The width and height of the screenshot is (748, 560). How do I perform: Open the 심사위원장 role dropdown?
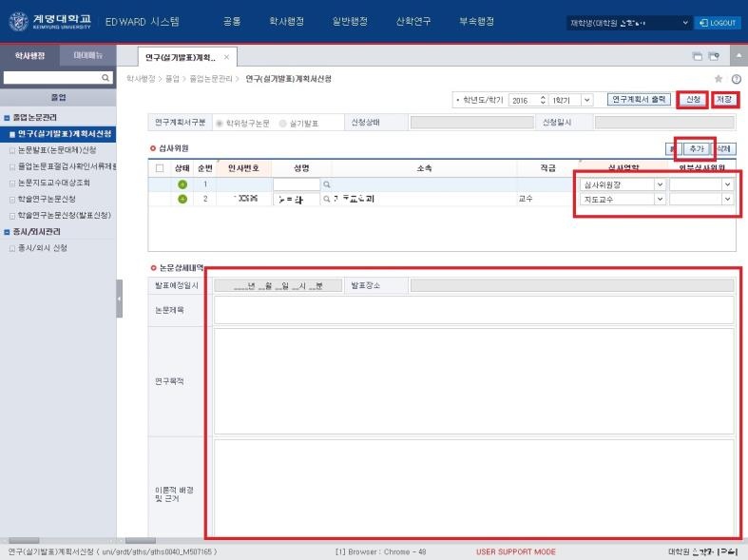pyautogui.click(x=660, y=183)
